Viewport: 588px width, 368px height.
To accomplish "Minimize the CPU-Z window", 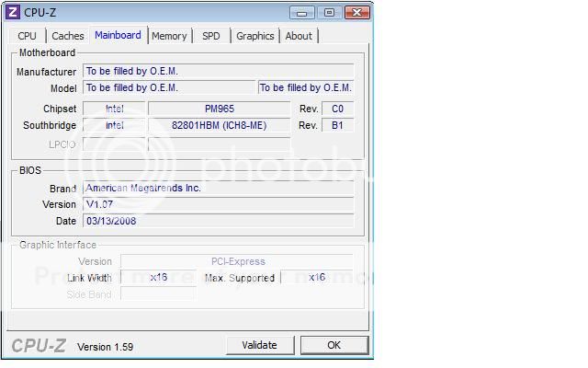I will point(303,12).
